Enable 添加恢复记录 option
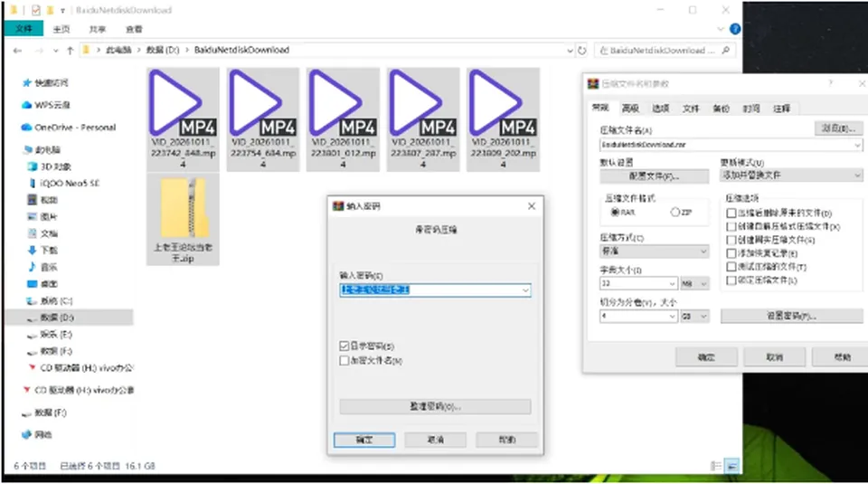 731,253
